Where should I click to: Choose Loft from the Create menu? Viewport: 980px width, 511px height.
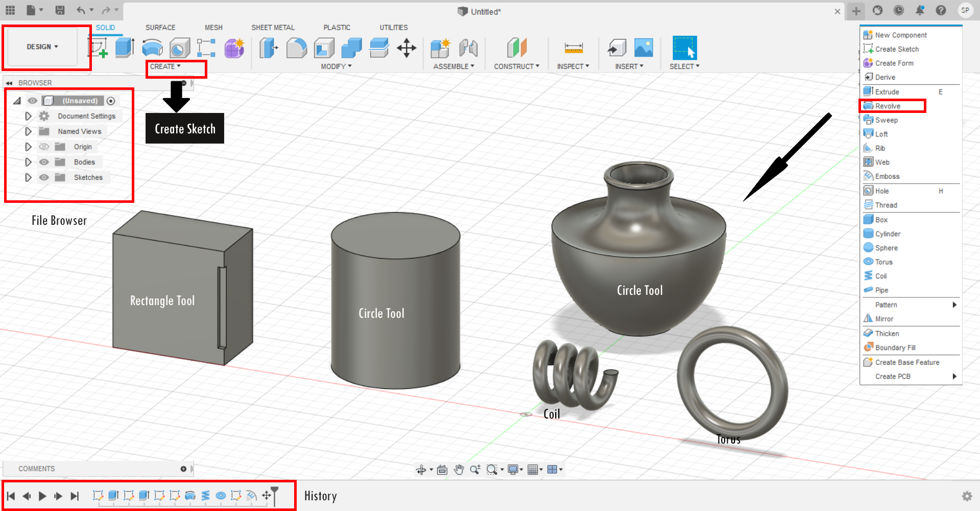[x=911, y=134]
